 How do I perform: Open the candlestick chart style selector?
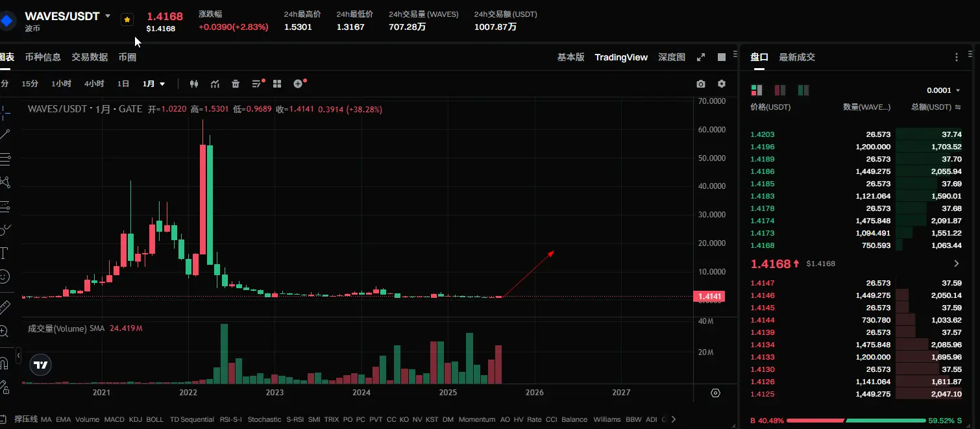tap(194, 84)
